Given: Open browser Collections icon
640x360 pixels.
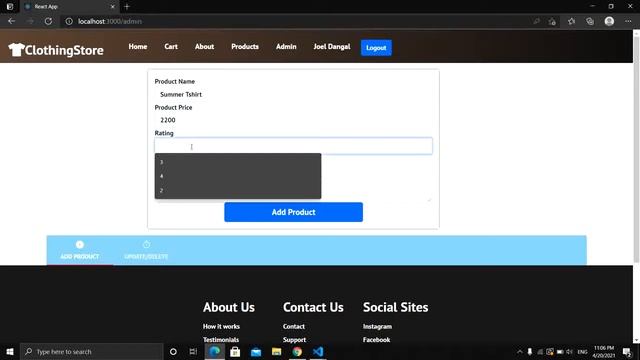Looking at the screenshot, I should pyautogui.click(x=590, y=21).
